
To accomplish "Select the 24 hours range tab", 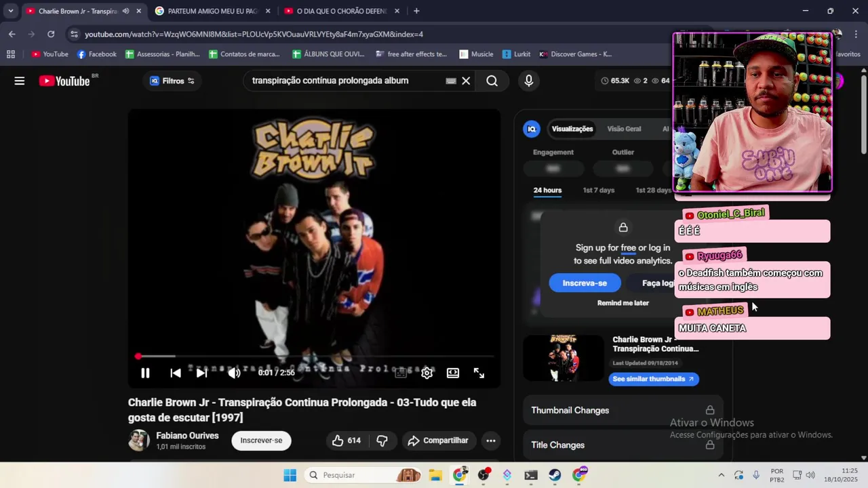I will point(547,190).
